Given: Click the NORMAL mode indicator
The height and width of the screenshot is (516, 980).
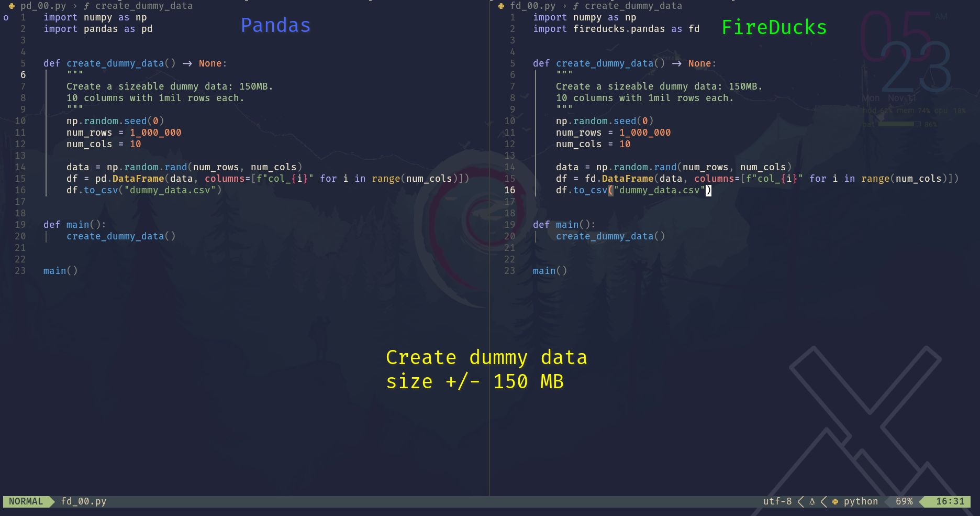Looking at the screenshot, I should [26, 501].
